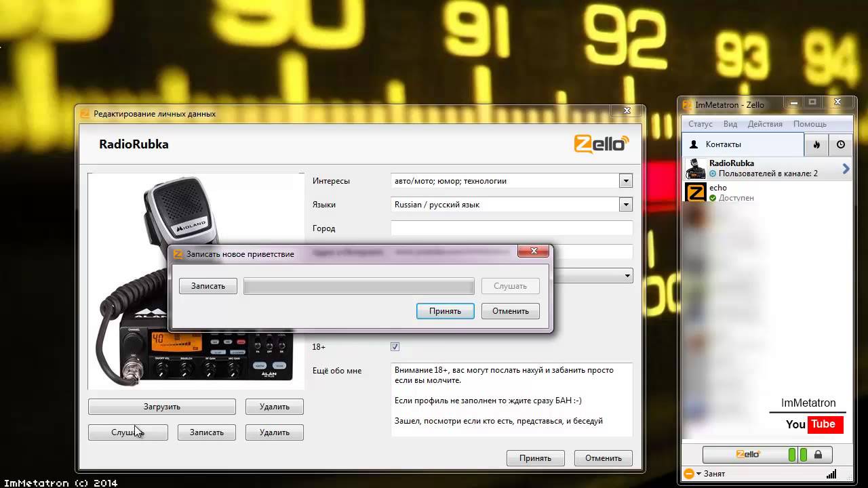Open the flame icon tab in Zello
This screenshot has width=868, height=488.
pos(816,144)
